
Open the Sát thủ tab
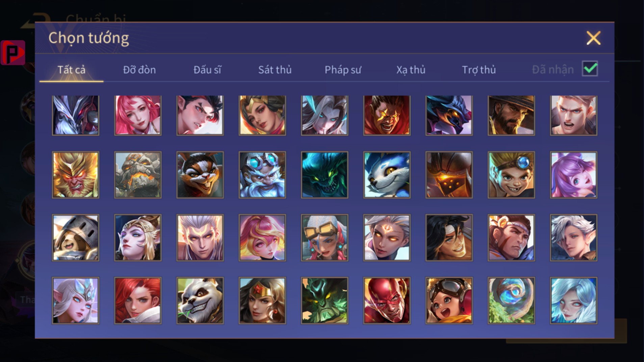click(x=275, y=70)
